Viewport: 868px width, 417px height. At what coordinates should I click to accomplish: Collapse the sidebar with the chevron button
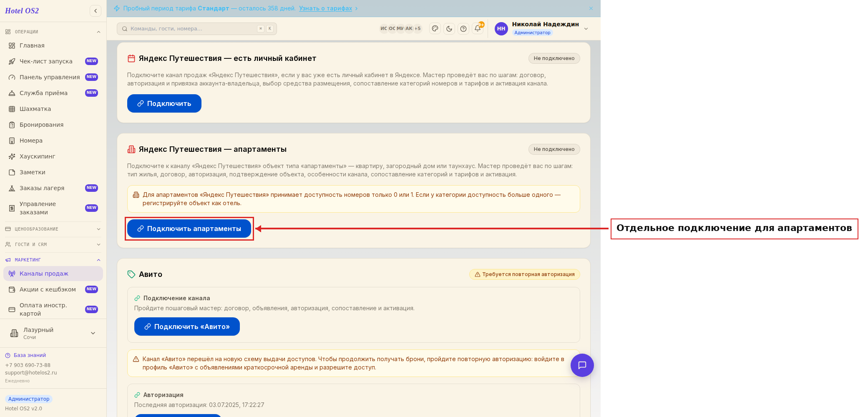pyautogui.click(x=96, y=11)
